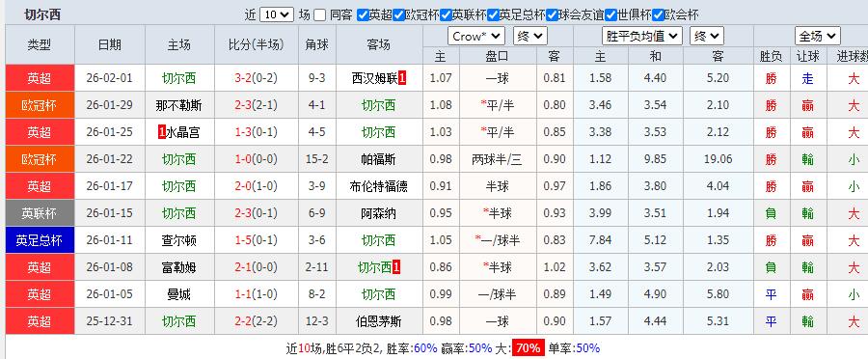Click the 胜率:60% statistic
This screenshot has height=359, width=868.
[411, 348]
